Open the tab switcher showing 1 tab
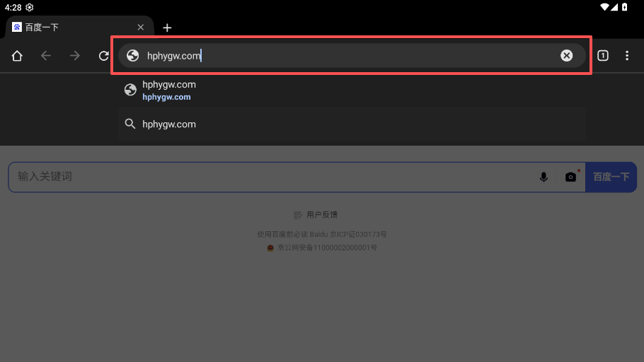 coord(602,56)
